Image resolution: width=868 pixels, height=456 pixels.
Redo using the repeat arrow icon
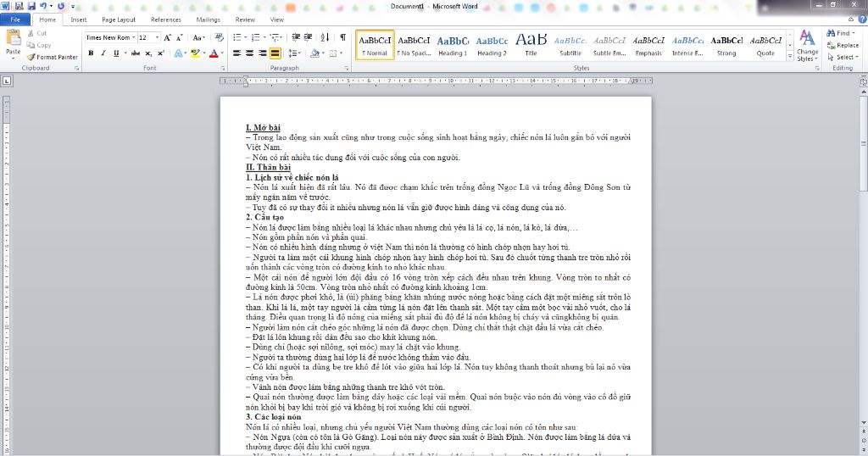tap(61, 6)
